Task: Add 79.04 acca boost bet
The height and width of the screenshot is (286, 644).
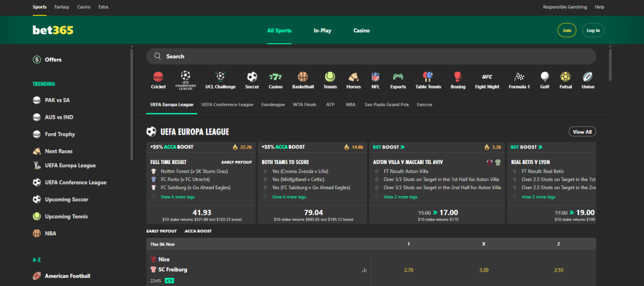Action: (313, 214)
